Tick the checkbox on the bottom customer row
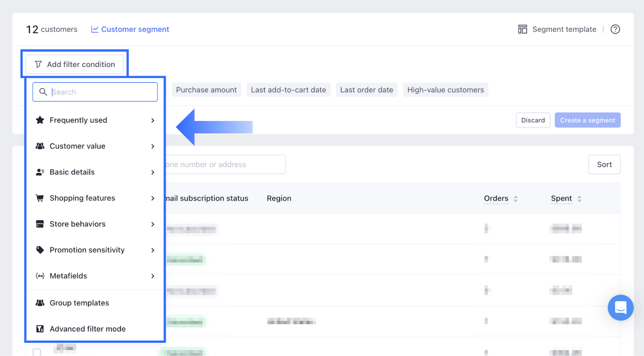This screenshot has width=644, height=356. pyautogui.click(x=37, y=352)
